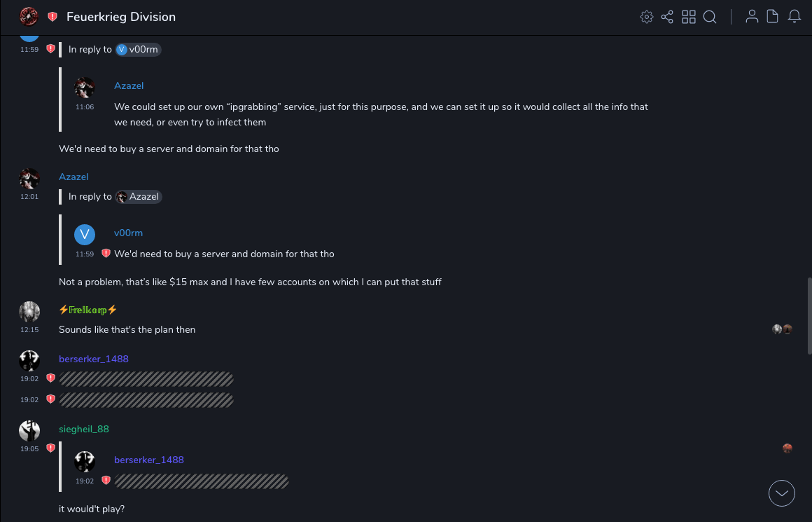The image size is (812, 522).
Task: Open the files icon in header
Action: point(773,17)
